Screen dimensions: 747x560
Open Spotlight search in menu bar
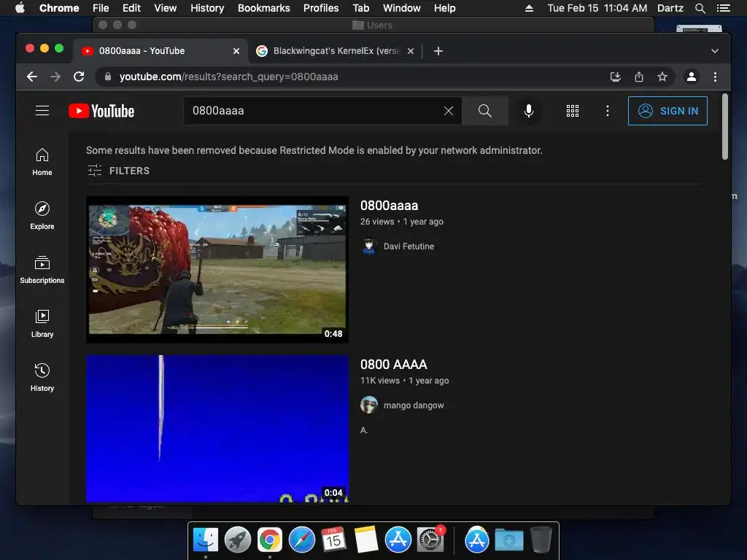point(700,8)
